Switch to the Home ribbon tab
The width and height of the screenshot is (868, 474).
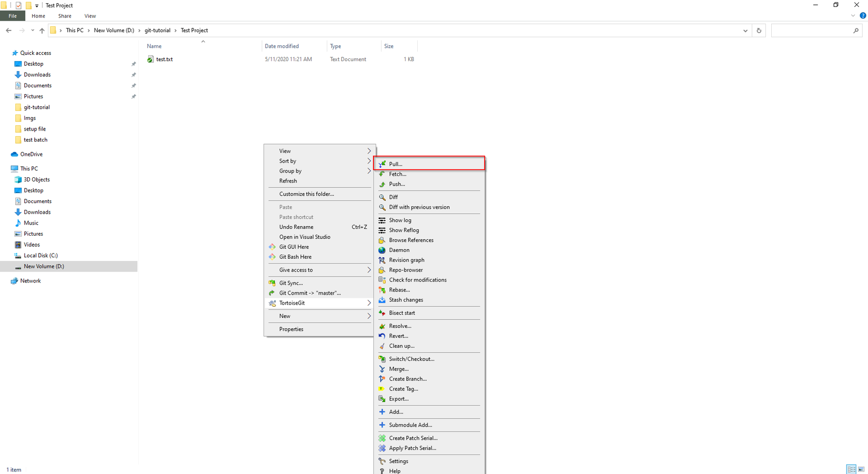38,16
